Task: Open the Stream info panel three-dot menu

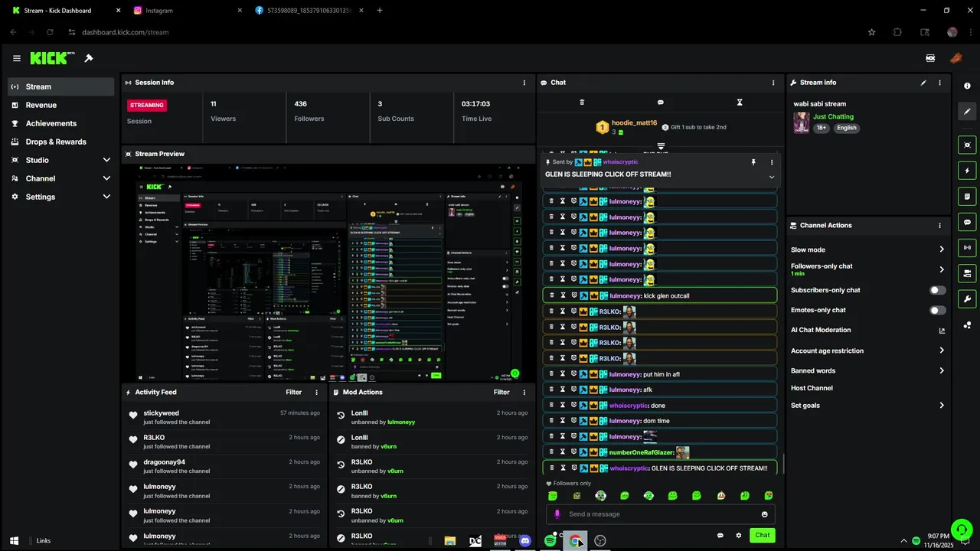Action: click(x=940, y=83)
